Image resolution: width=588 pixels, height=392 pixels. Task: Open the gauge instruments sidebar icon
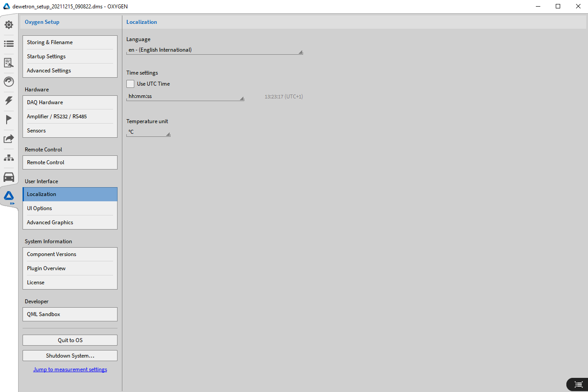pos(9,82)
